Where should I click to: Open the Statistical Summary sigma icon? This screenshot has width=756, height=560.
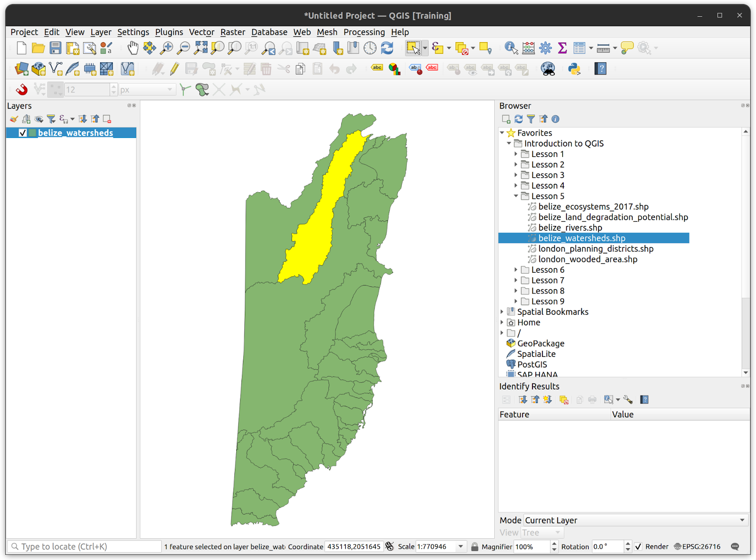click(562, 48)
